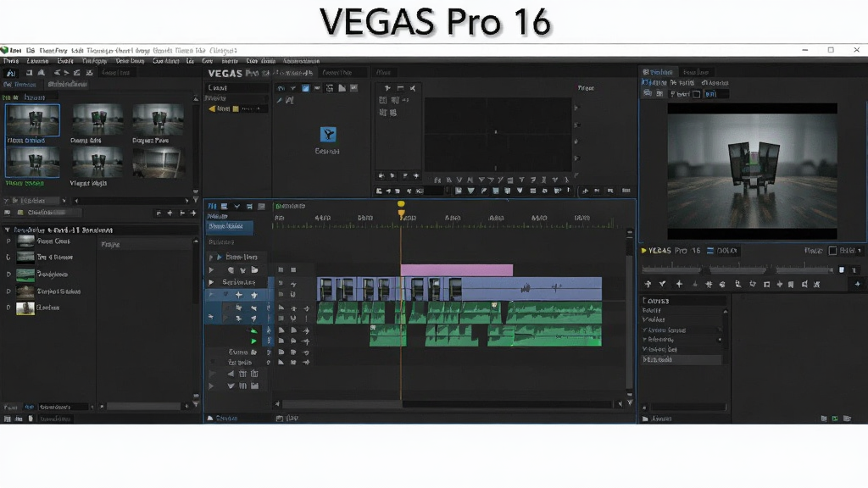Image resolution: width=868 pixels, height=488 pixels.
Task: Select the lower green audio waveform clip
Action: click(x=485, y=335)
